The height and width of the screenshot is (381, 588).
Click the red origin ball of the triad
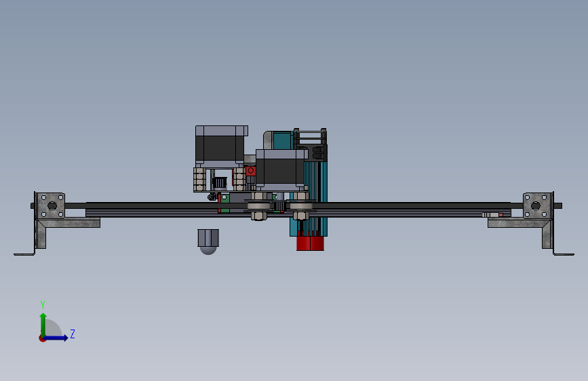click(x=42, y=338)
